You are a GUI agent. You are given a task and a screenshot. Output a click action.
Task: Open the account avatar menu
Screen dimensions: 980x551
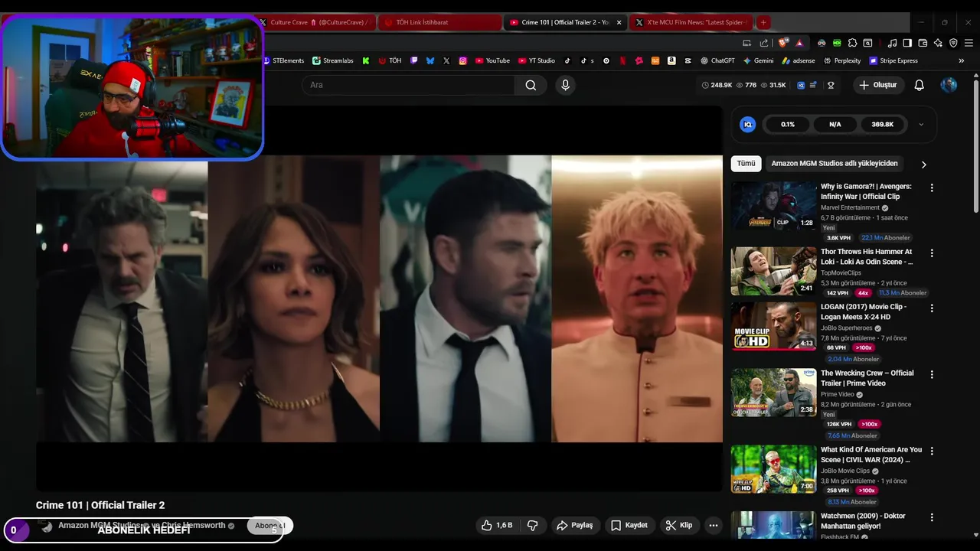[949, 85]
